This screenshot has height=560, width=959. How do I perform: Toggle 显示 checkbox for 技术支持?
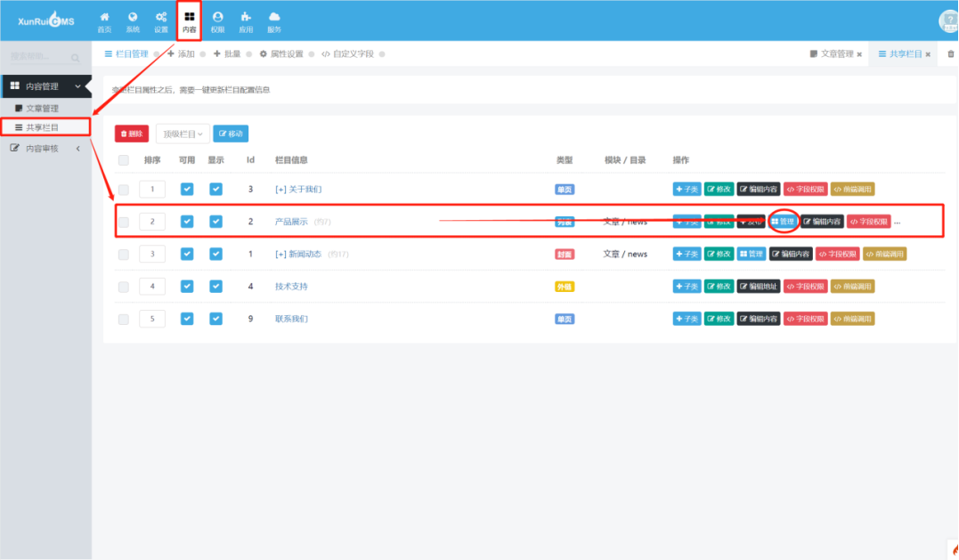coord(215,286)
